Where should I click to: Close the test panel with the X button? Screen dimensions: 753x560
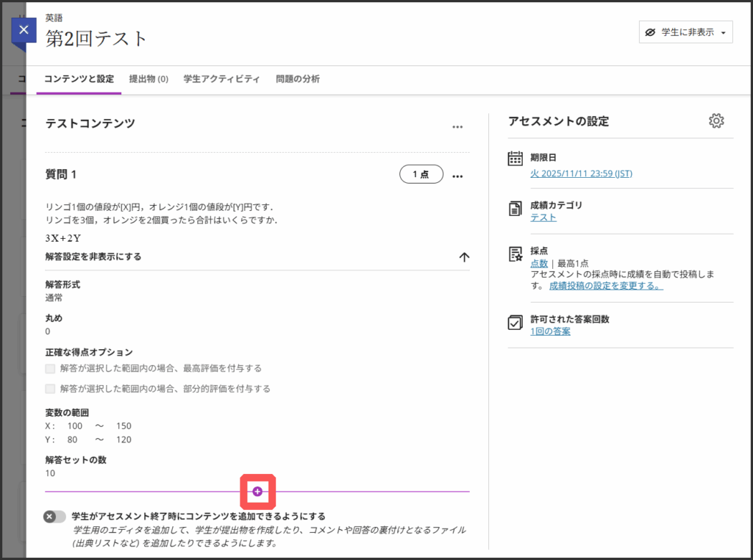click(24, 30)
